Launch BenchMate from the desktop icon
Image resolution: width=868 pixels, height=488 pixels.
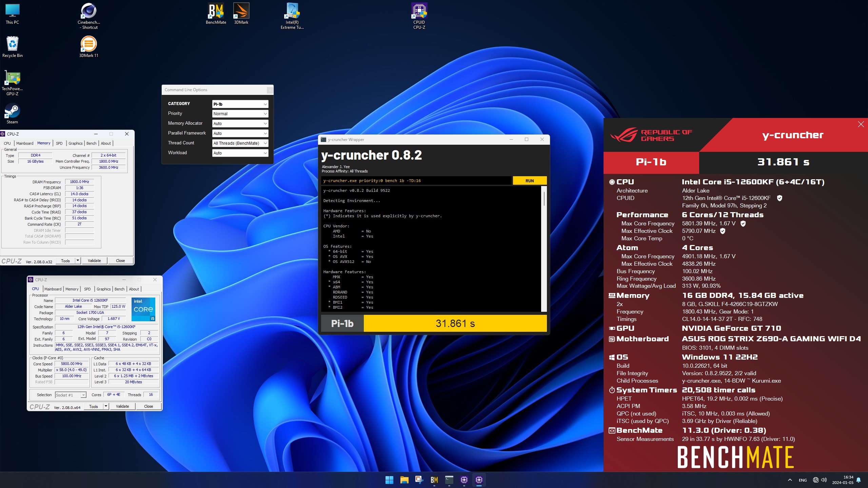pos(216,14)
